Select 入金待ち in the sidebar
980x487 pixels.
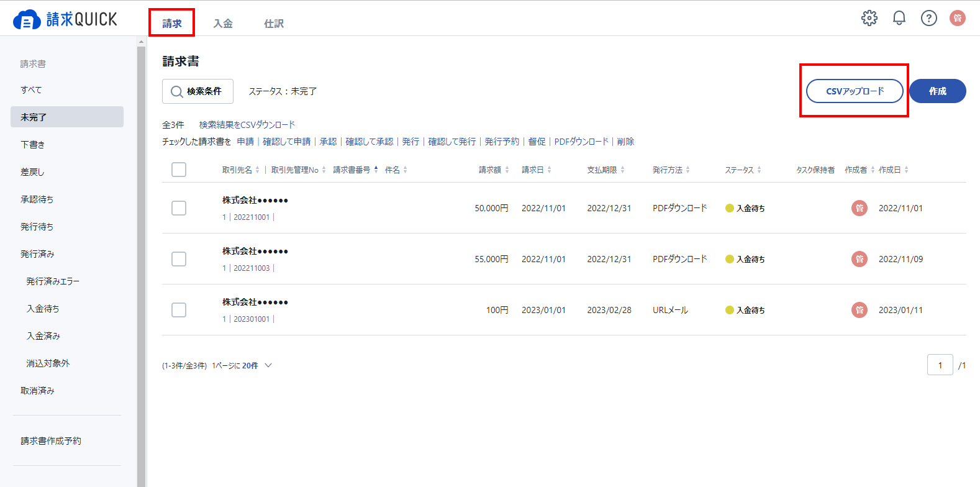tap(67, 308)
